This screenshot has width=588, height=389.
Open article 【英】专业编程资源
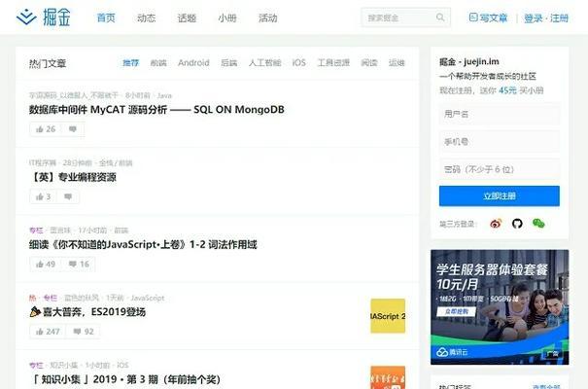click(73, 177)
